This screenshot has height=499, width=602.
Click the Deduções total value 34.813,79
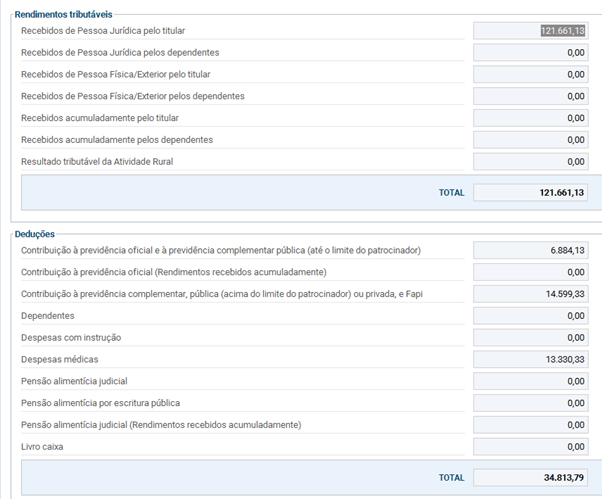click(530, 477)
